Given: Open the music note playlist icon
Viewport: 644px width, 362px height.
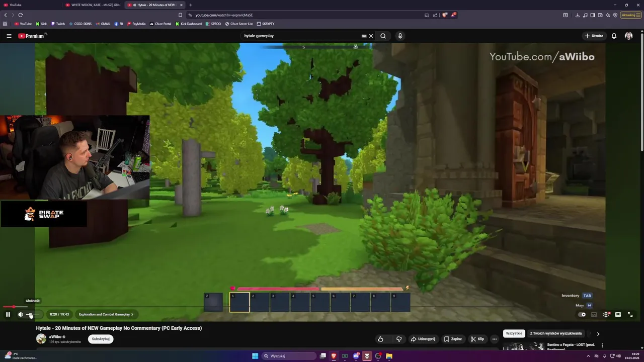Looking at the screenshot, I should (x=585, y=15).
